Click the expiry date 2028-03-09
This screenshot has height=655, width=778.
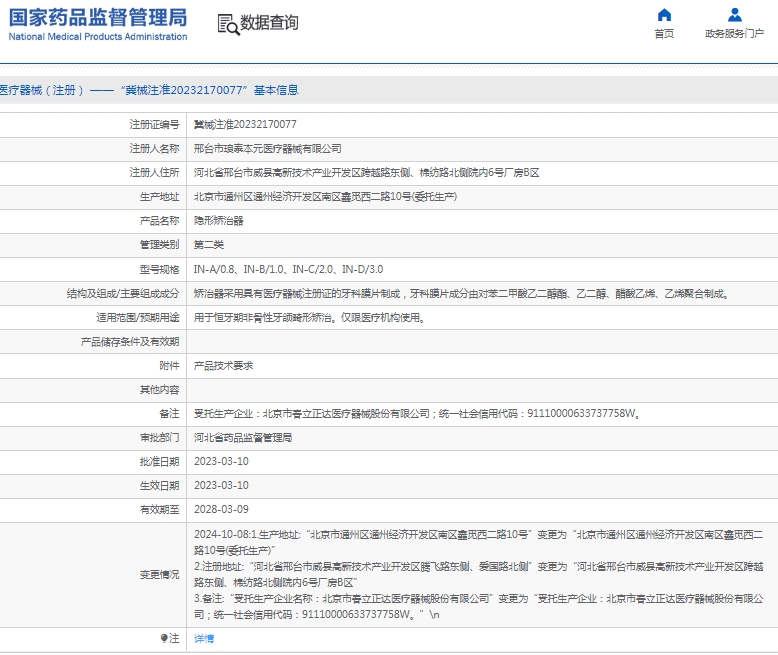pos(221,510)
